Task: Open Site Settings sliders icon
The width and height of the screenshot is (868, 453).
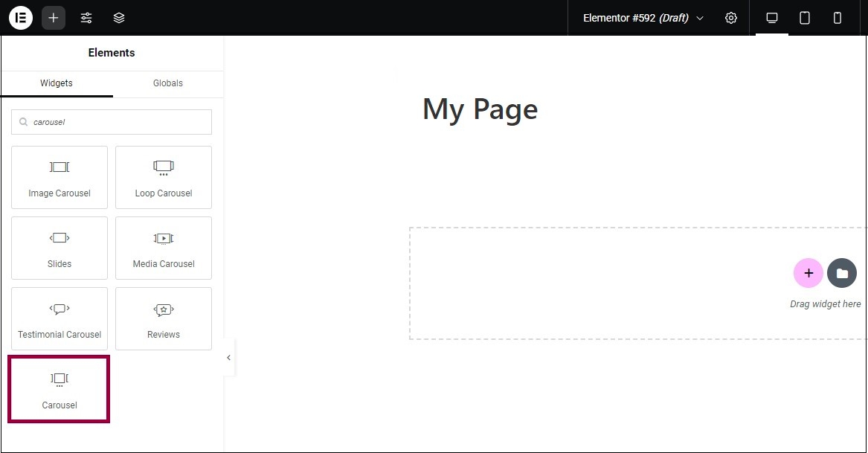Action: pos(86,18)
